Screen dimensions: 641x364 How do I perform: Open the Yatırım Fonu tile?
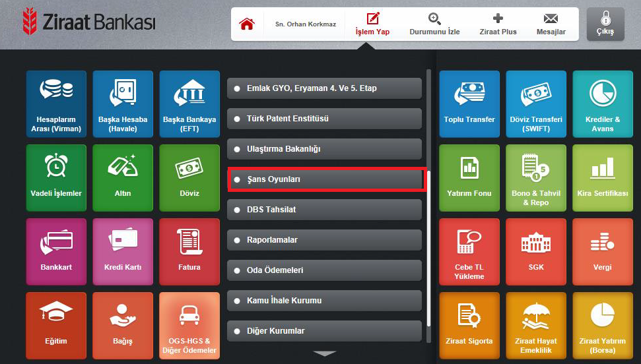[469, 178]
